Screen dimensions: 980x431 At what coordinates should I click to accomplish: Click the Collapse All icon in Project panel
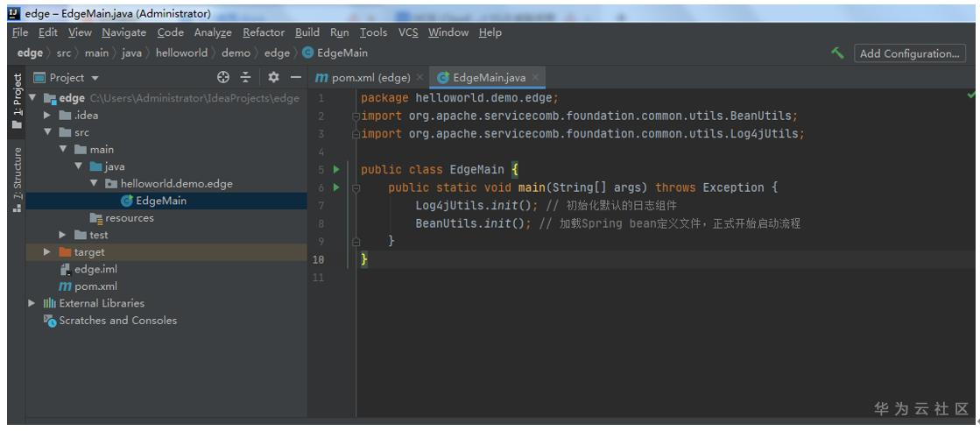(x=245, y=78)
